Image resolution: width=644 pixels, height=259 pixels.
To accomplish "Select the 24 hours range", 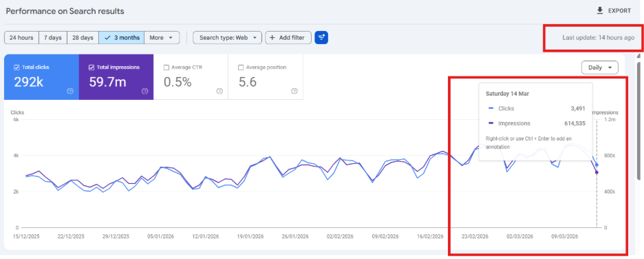I will point(21,37).
